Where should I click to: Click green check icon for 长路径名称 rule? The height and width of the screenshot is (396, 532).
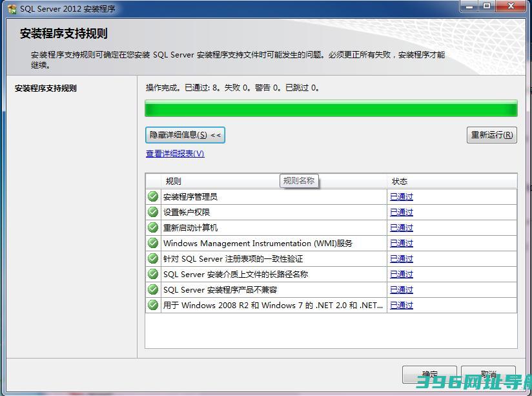(153, 274)
